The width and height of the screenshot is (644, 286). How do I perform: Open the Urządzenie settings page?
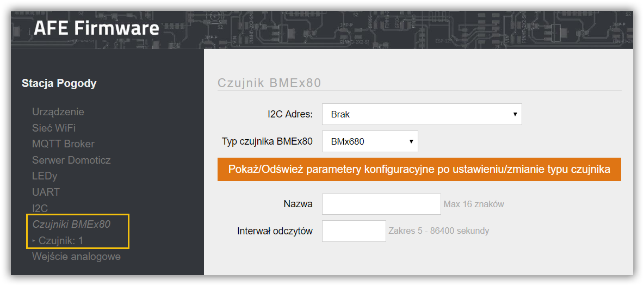tap(58, 111)
